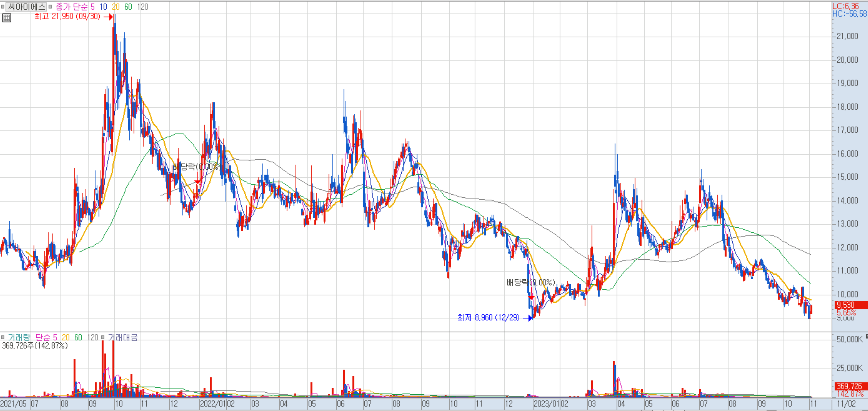Click the 11/02 date label at axis end
The width and height of the screenshot is (868, 411).
pos(846,404)
